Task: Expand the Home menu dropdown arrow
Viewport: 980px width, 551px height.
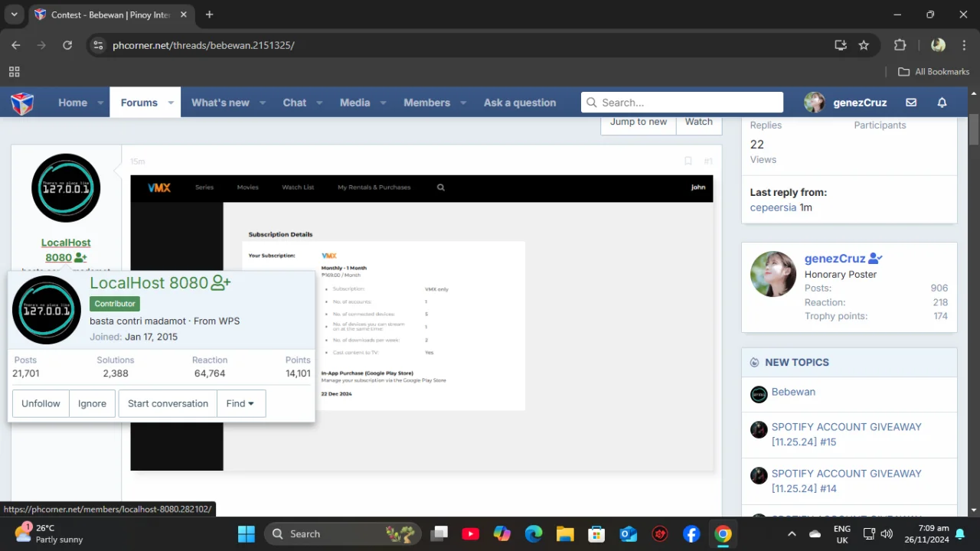Action: pos(100,103)
